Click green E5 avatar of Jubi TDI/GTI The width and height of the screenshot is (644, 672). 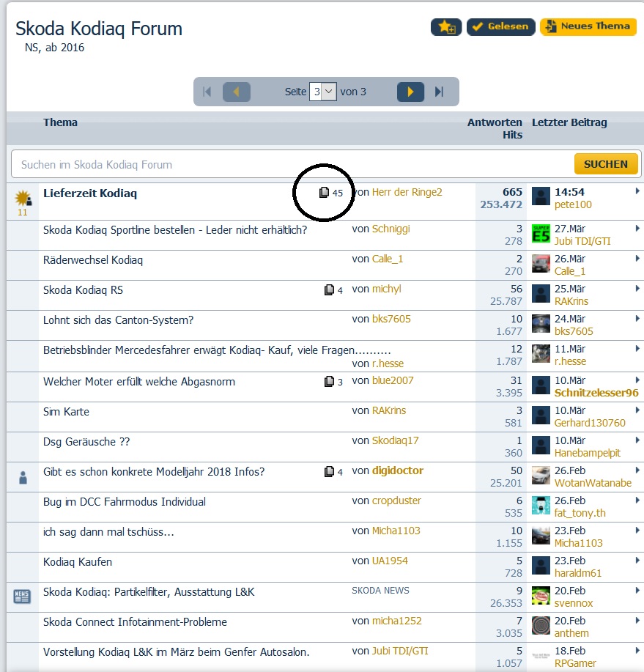pos(541,234)
